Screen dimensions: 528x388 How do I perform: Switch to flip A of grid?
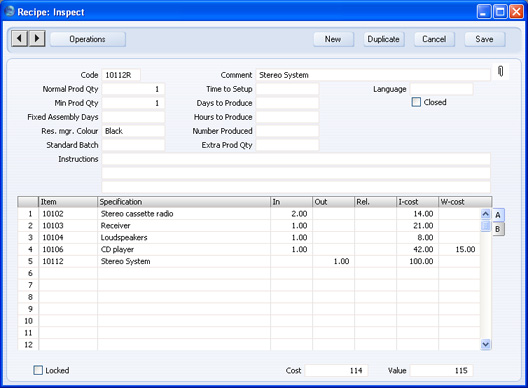pos(498,215)
